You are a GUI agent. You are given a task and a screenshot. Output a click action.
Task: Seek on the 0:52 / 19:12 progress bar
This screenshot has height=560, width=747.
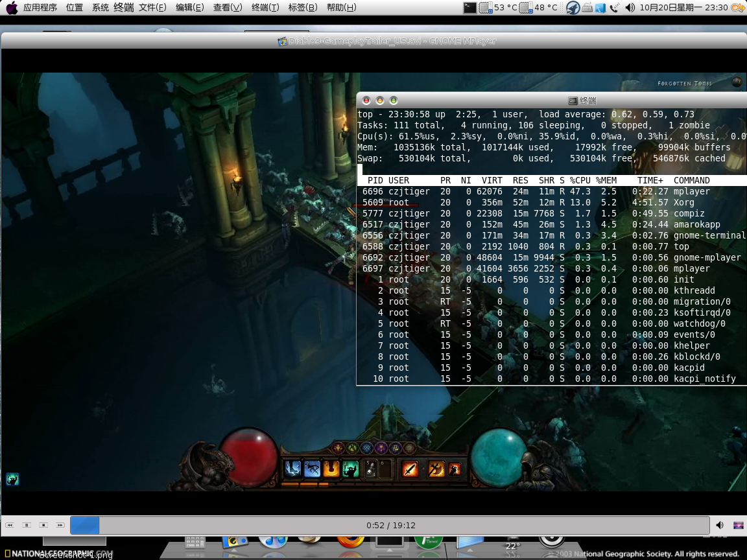coord(390,525)
